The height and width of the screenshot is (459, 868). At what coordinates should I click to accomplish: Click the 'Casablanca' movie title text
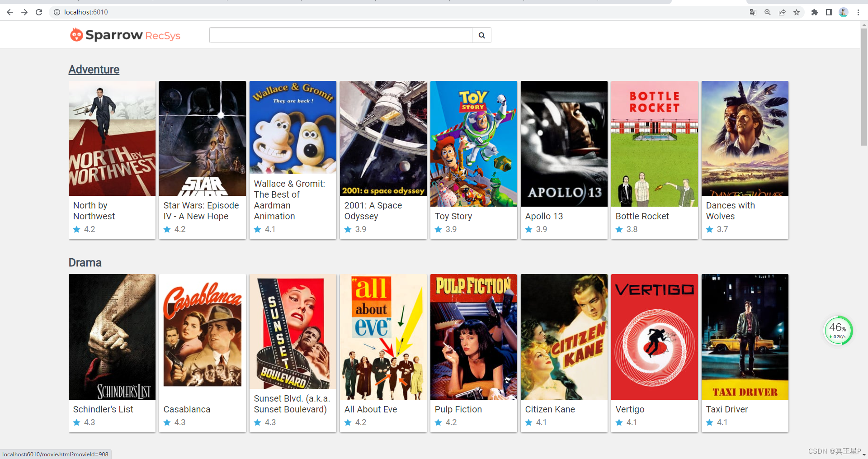(x=187, y=409)
